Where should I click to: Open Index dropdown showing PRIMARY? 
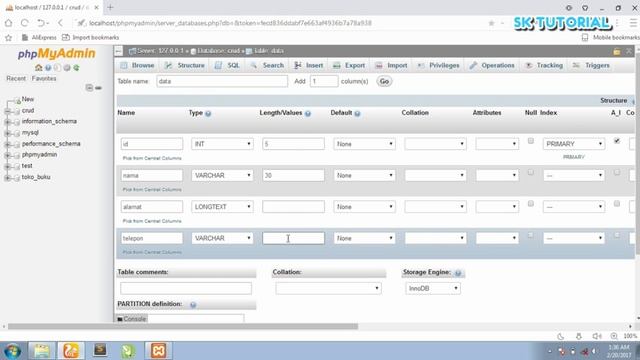[574, 144]
